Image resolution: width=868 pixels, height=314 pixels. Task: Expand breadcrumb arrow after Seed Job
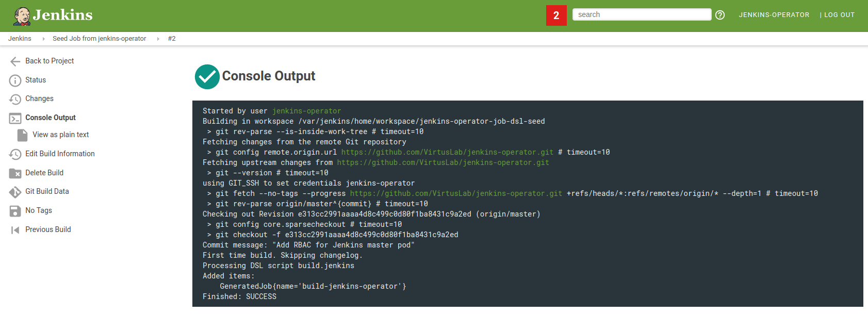point(158,39)
